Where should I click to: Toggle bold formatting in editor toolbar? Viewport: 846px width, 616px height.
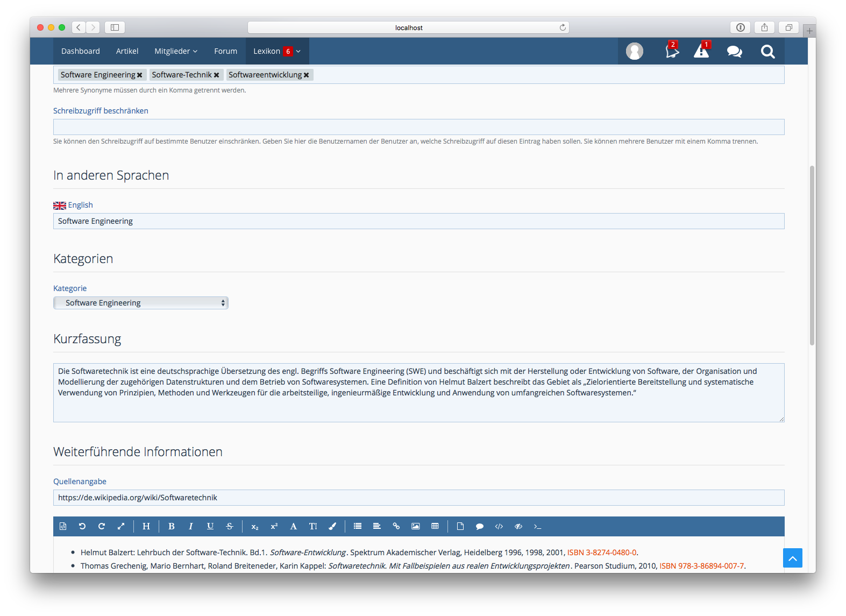coord(172,526)
